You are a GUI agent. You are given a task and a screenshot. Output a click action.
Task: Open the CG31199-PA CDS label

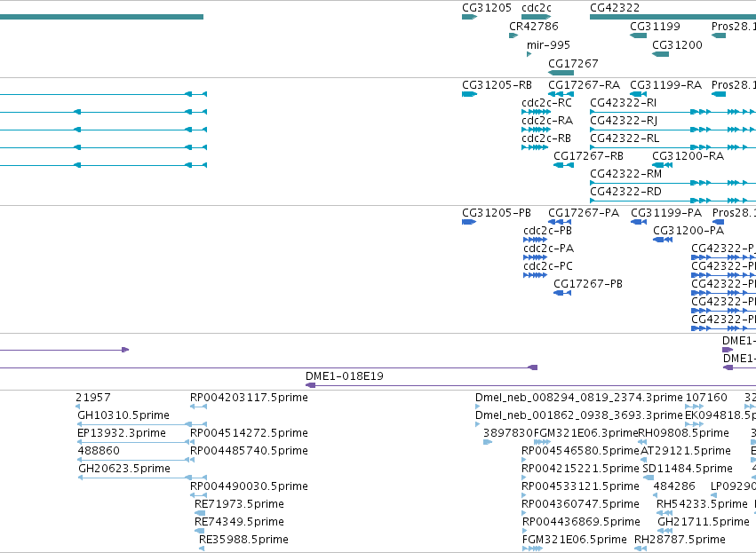[x=666, y=212]
